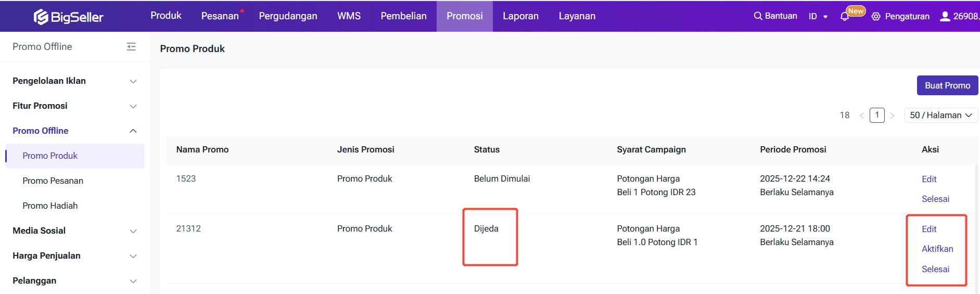Image resolution: width=980 pixels, height=294 pixels.
Task: Open Pengaturan gear icon
Action: click(x=876, y=17)
